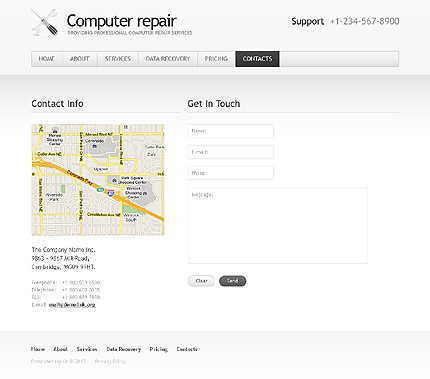This screenshot has height=379, width=430.
Task: Open the contact e-mail address link
Action: coord(72,305)
